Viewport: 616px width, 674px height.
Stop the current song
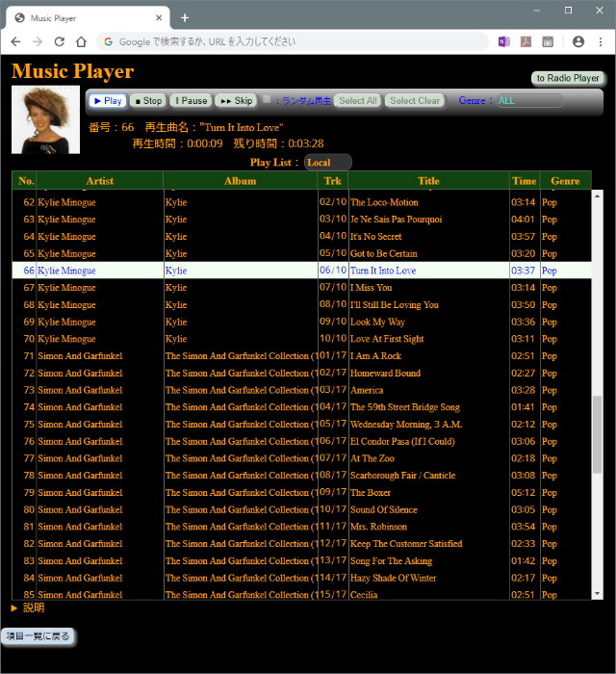(148, 100)
